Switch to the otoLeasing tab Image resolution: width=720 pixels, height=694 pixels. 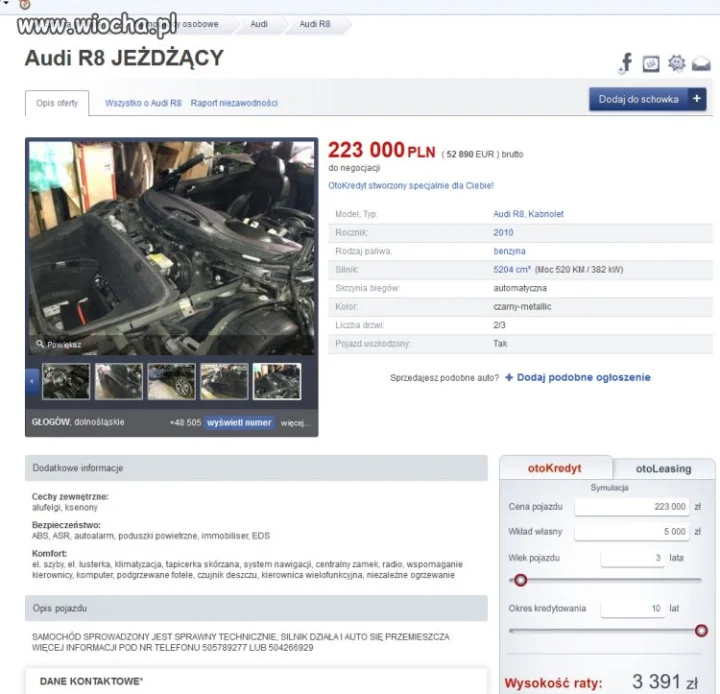(x=663, y=468)
